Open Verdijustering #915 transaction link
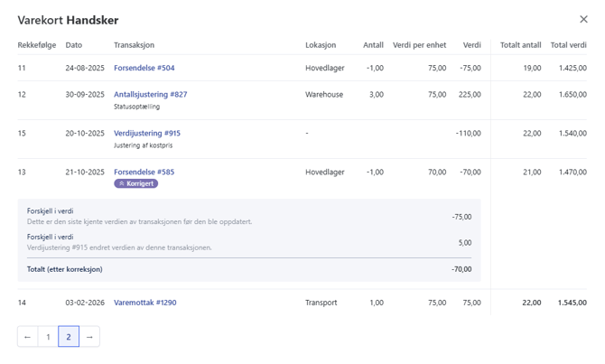Image resolution: width=605 pixels, height=364 pixels. [147, 133]
